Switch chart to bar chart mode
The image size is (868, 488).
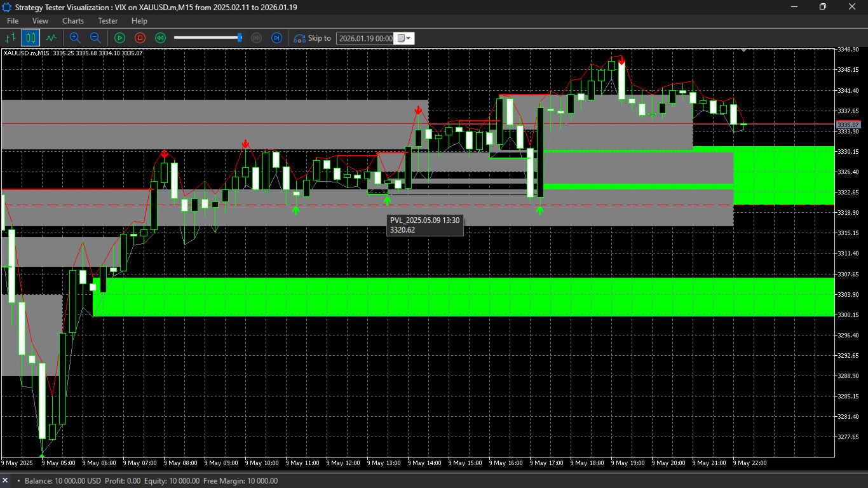click(10, 38)
